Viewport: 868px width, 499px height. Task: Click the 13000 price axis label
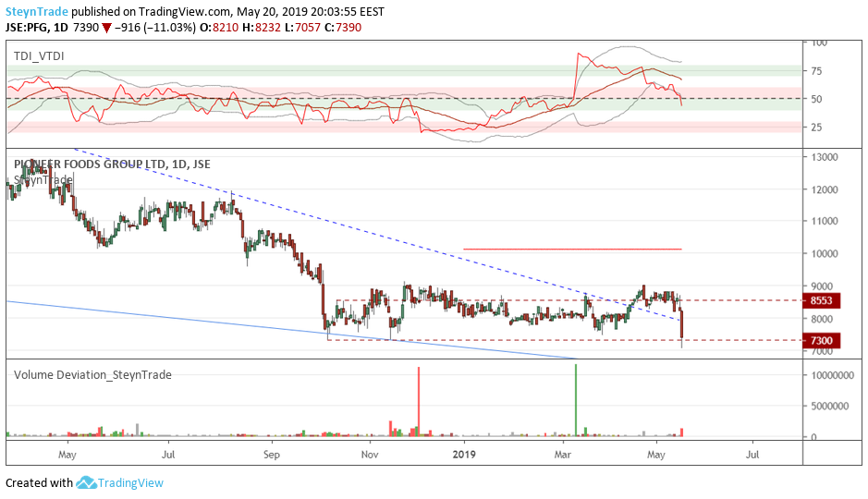(825, 157)
